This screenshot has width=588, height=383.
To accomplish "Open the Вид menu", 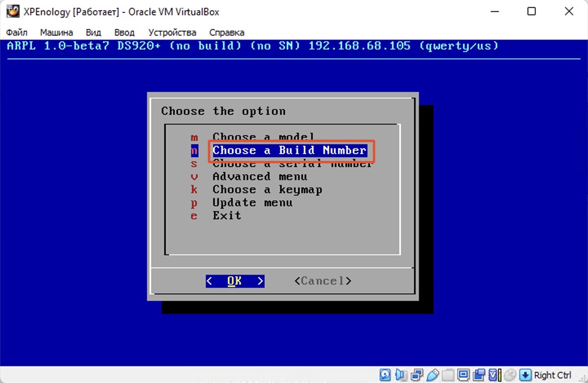I will 93,32.
